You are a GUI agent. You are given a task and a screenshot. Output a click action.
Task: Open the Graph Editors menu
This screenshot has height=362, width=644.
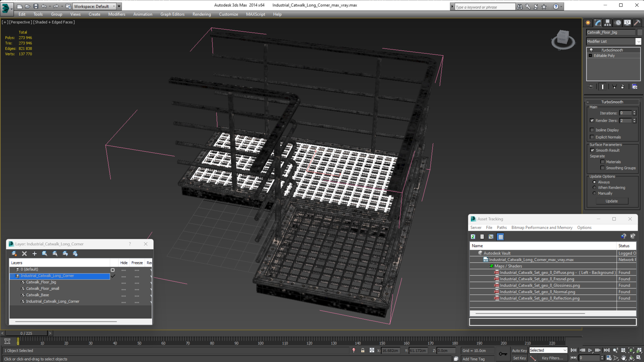pyautogui.click(x=172, y=14)
